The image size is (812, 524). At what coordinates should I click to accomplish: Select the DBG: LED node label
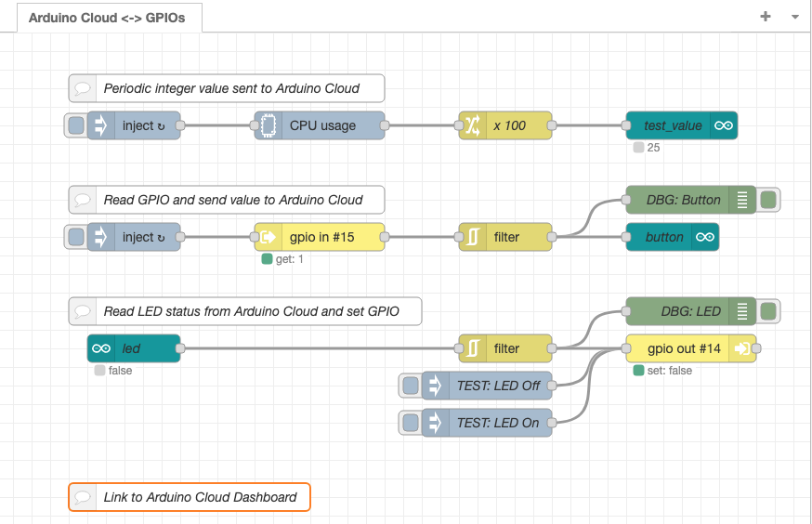click(691, 312)
